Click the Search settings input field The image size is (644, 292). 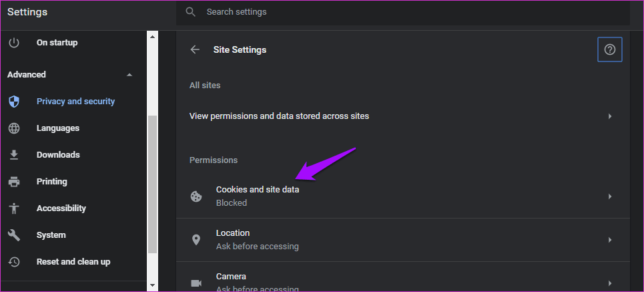(x=400, y=12)
